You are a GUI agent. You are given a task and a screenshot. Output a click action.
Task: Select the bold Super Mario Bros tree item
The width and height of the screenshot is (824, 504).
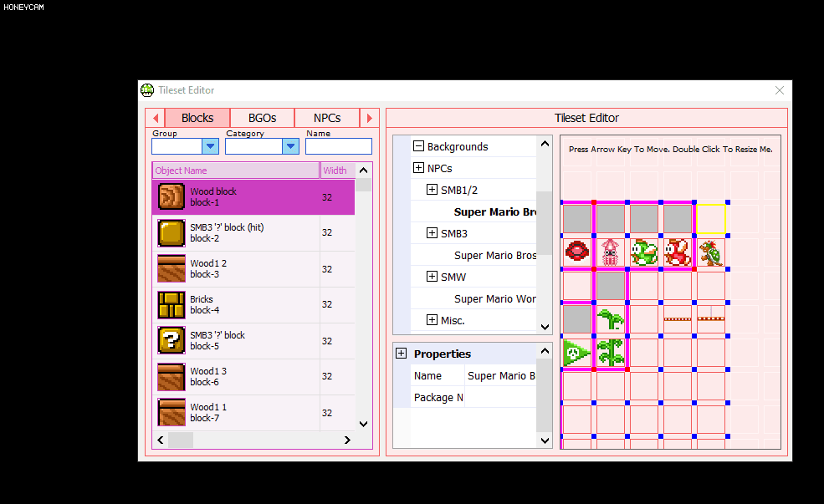point(495,211)
